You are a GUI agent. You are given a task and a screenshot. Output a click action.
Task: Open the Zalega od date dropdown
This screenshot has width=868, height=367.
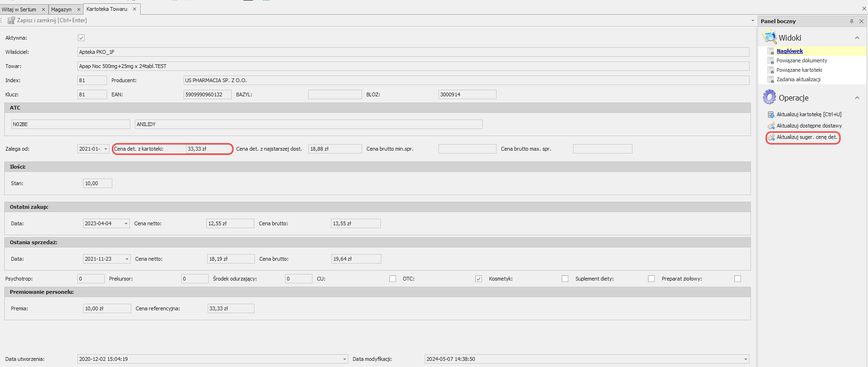pos(106,149)
